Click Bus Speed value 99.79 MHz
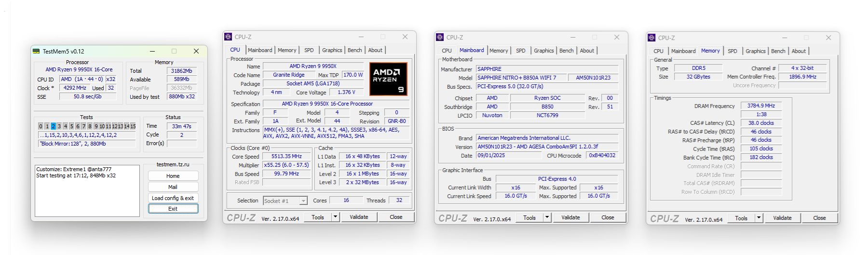868x255 pixels. (x=287, y=174)
